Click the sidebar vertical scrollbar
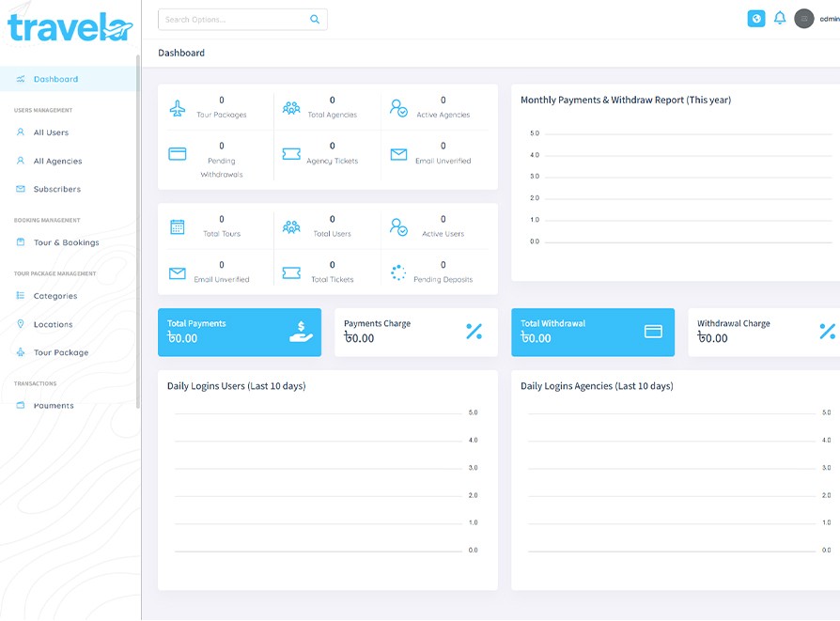 click(138, 225)
